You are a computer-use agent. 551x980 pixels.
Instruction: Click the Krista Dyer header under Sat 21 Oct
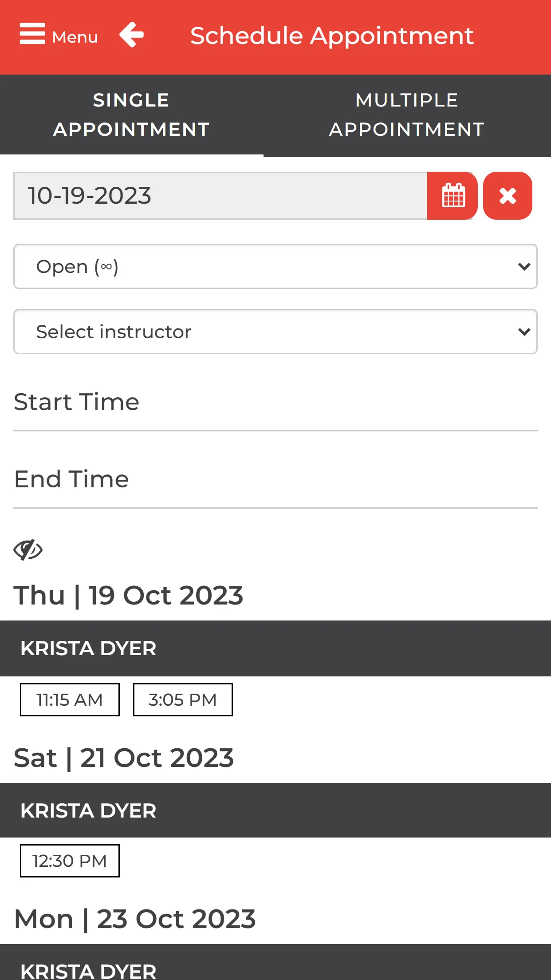275,810
